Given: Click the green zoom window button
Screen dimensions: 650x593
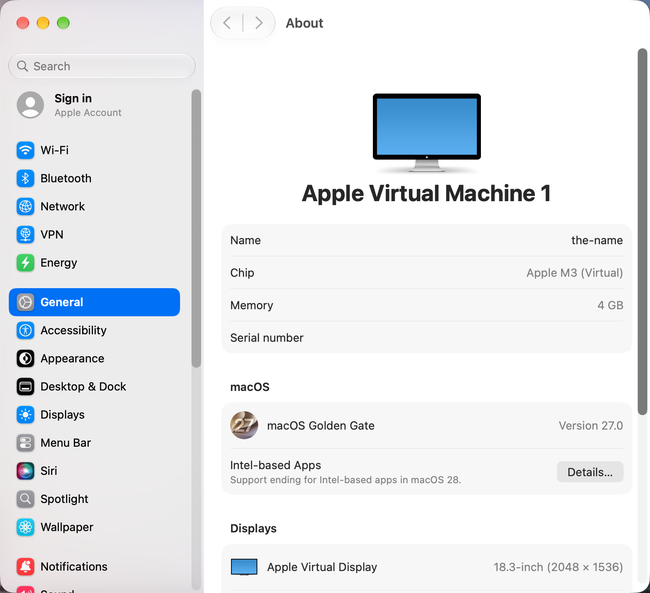Looking at the screenshot, I should (x=63, y=23).
